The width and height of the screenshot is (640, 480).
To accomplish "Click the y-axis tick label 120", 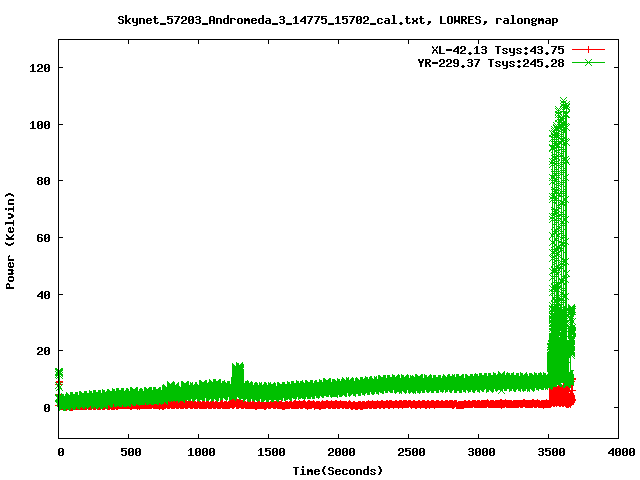I will (40, 68).
